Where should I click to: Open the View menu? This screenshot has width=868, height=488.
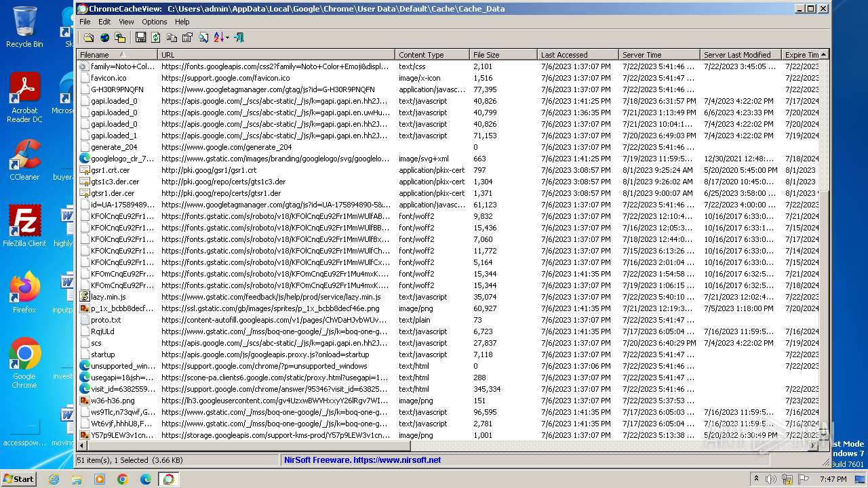point(126,22)
